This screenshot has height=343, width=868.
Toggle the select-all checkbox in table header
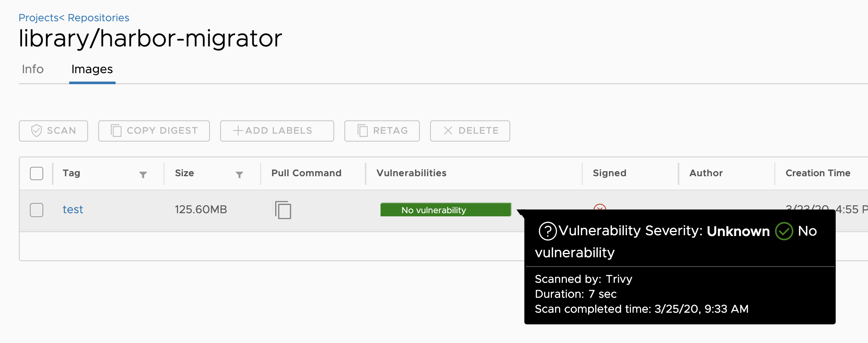36,173
